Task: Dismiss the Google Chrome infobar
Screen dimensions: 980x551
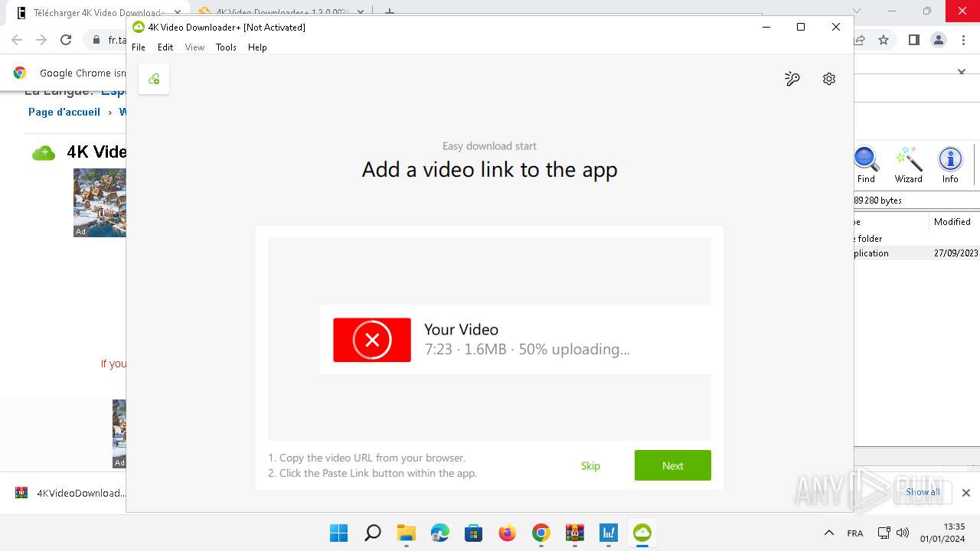Action: [x=962, y=72]
